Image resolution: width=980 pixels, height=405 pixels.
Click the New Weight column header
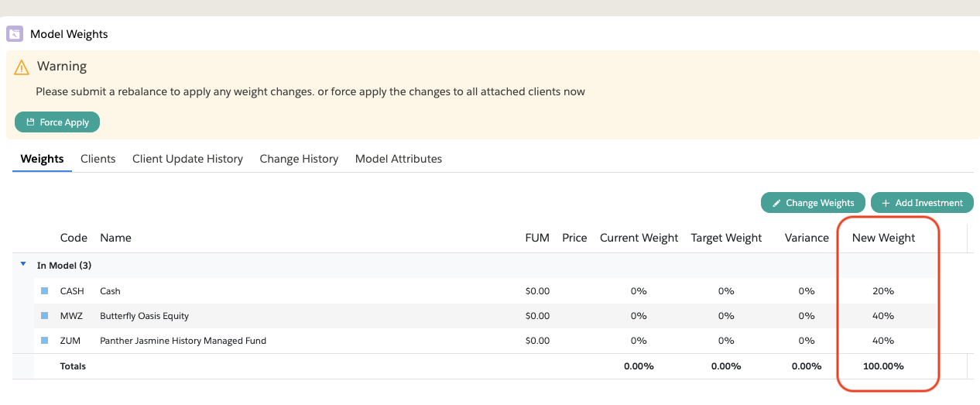pyautogui.click(x=883, y=238)
